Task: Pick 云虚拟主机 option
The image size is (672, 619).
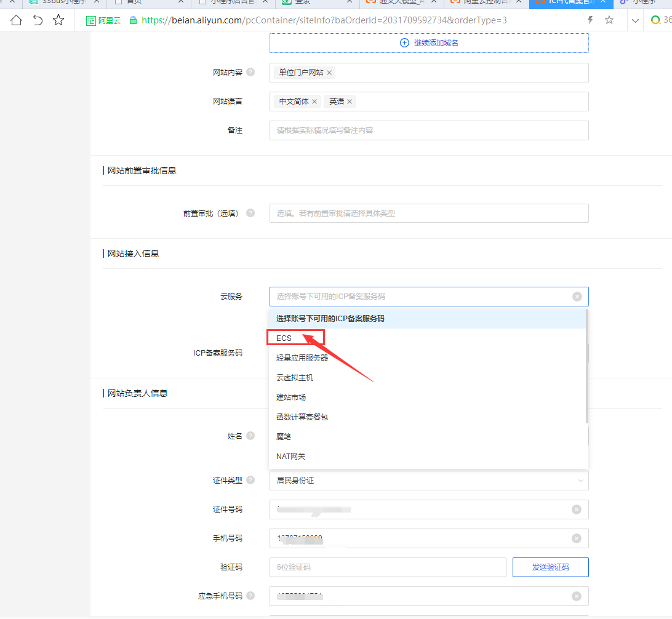Action: coord(295,377)
